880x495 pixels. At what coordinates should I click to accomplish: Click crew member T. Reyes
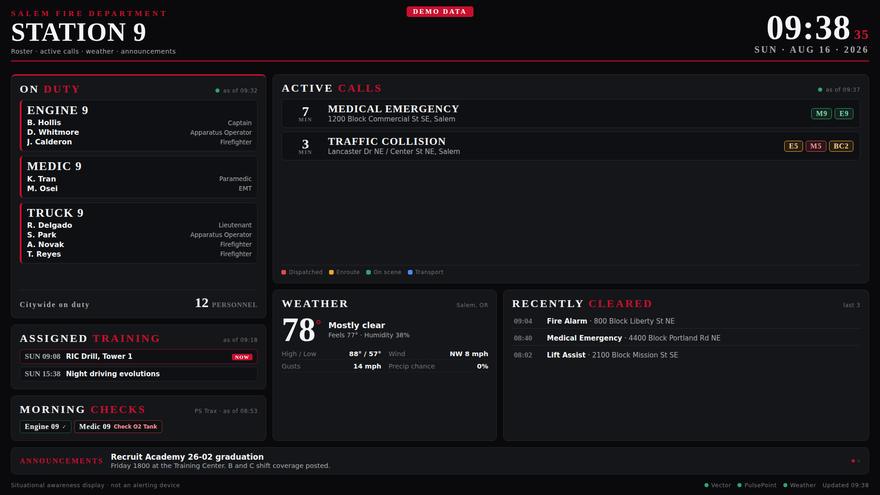(44, 254)
